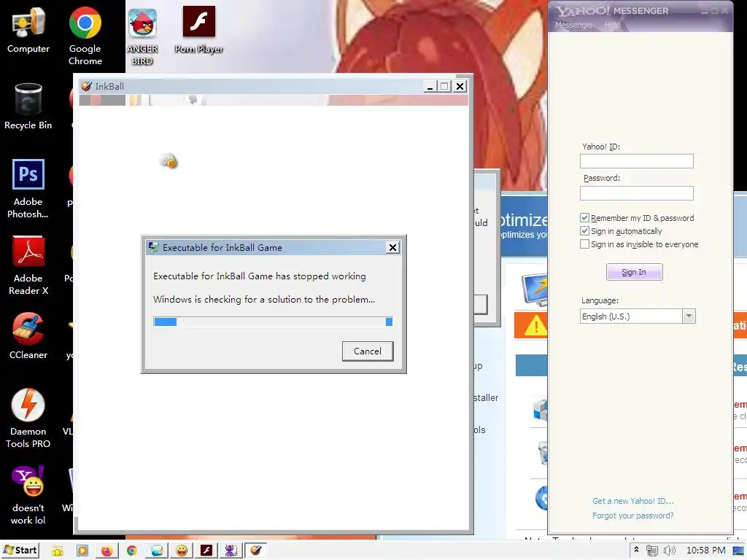
Task: Switch to the InkBall taskbar button
Action: (x=256, y=551)
